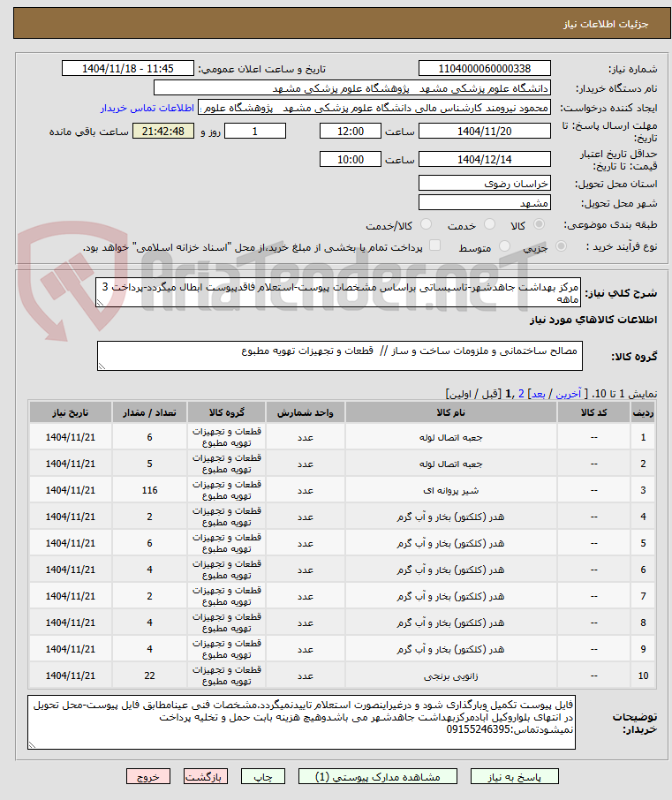The width and height of the screenshot is (672, 800).
Task: Click the 10:00 time field
Action: pyautogui.click(x=350, y=159)
